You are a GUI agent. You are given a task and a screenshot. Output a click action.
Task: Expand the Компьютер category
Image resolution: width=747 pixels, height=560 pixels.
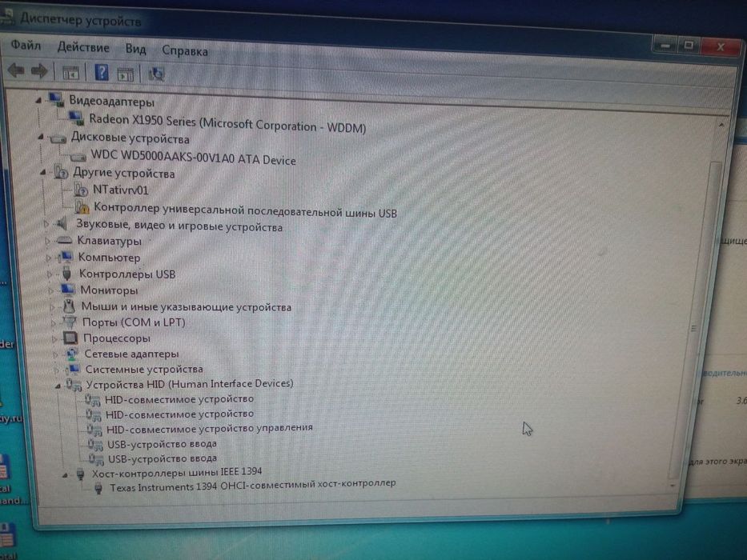[48, 258]
